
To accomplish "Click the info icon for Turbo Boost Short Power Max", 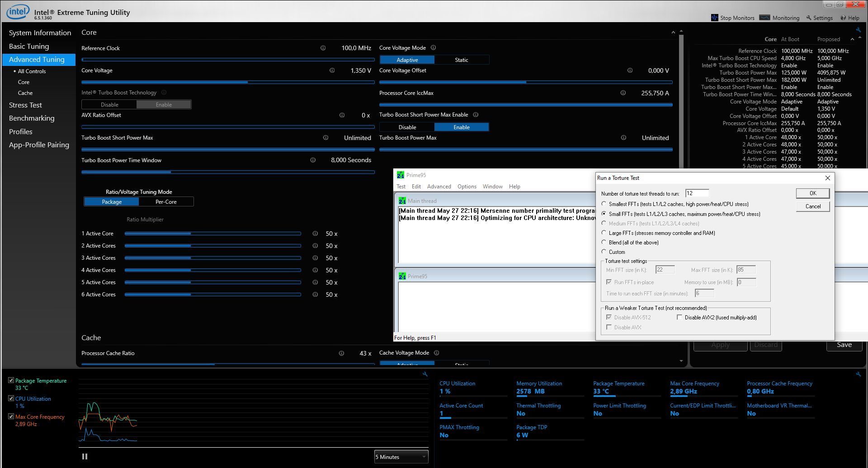I will tap(325, 138).
